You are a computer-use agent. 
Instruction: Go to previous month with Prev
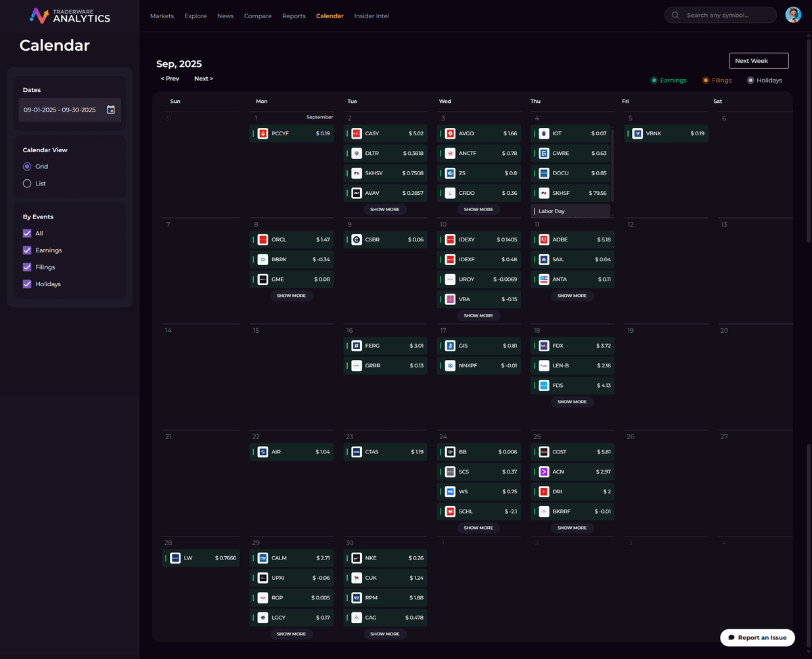click(x=170, y=78)
